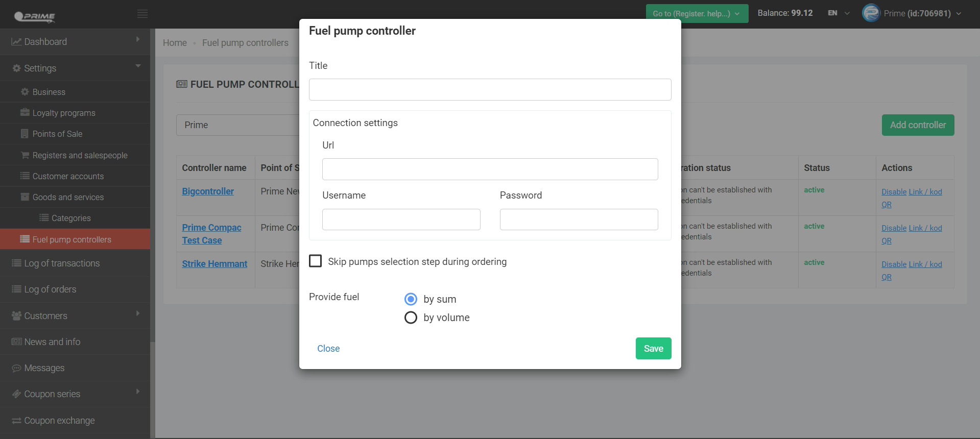Click the Registers and salespeople cart icon
Screen dimensions: 980x439
pos(25,155)
